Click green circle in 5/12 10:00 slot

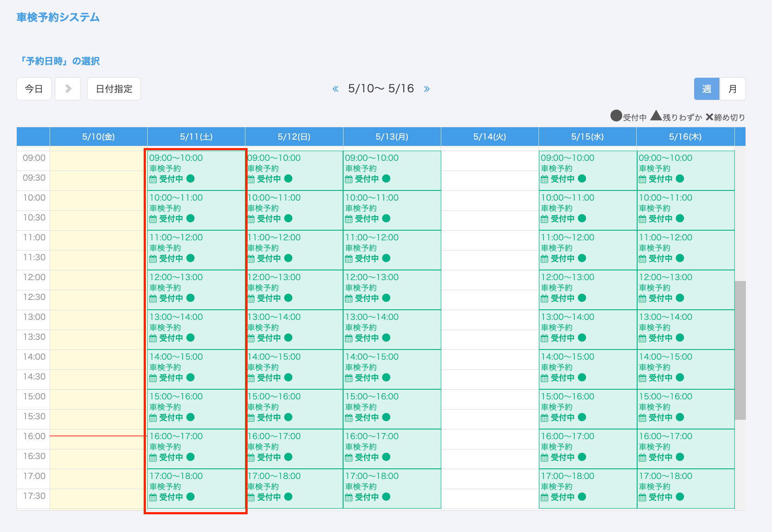[288, 218]
